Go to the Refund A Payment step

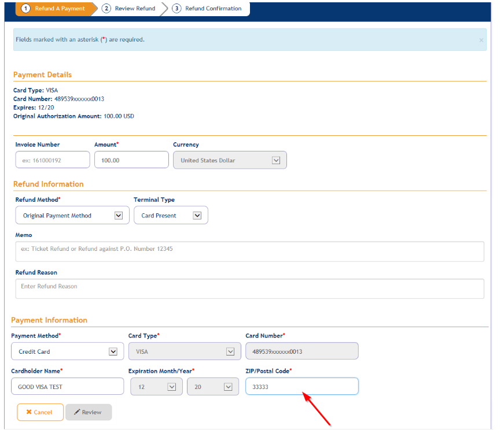click(54, 9)
